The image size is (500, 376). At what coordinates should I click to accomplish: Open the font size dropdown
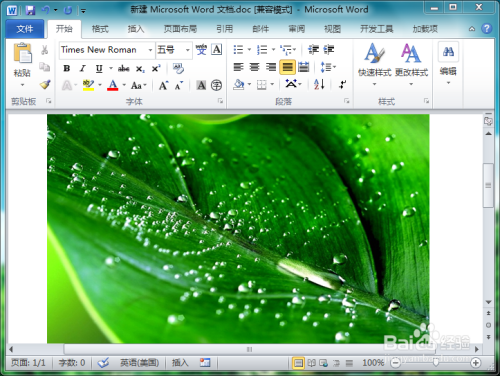[x=188, y=50]
